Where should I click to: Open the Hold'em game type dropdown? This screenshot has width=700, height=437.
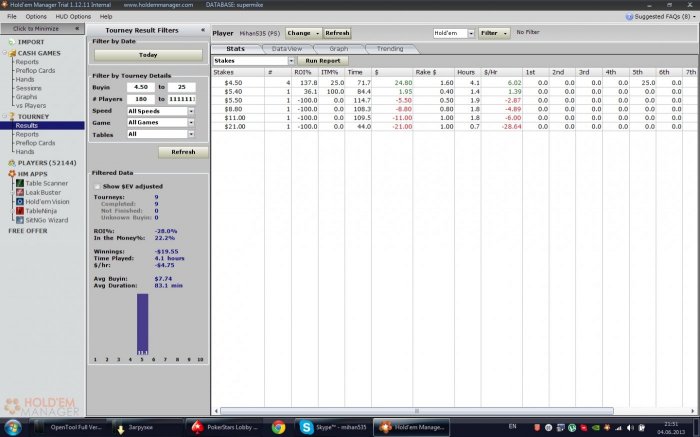471,33
